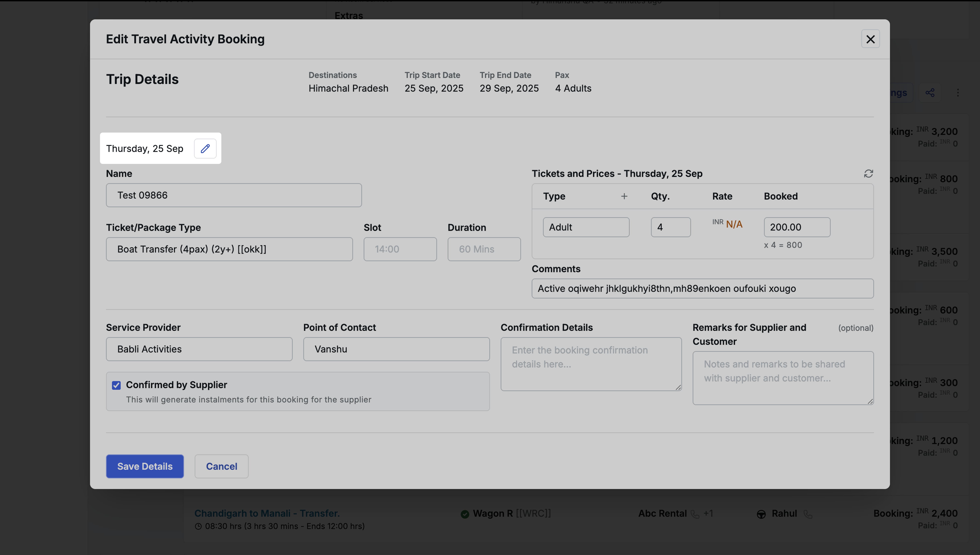Image resolution: width=980 pixels, height=555 pixels.
Task: Open the Ticket/Package Type selector showing Boat Transfer
Action: click(x=229, y=249)
